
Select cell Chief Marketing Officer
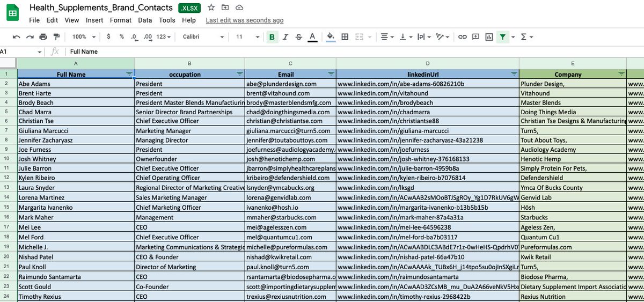189,208
